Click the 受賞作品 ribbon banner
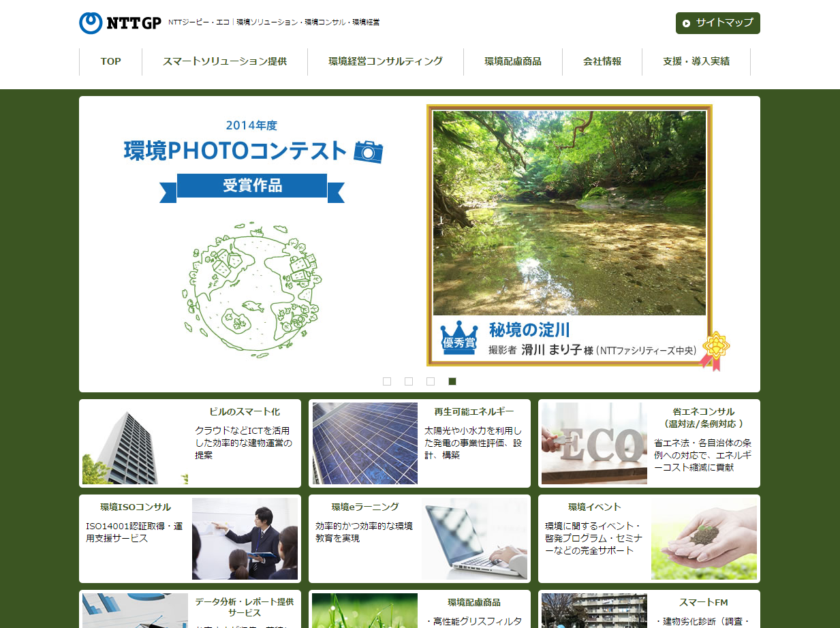 click(252, 187)
